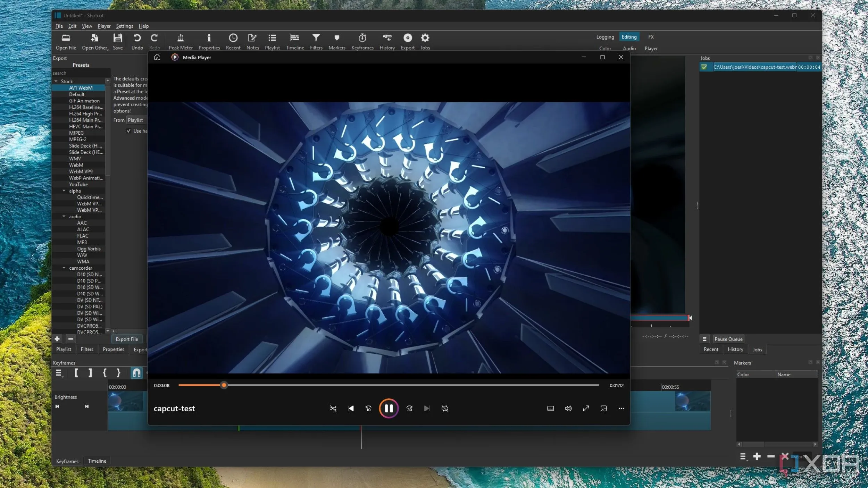
Task: Click the Pause Queue button
Action: pyautogui.click(x=728, y=339)
